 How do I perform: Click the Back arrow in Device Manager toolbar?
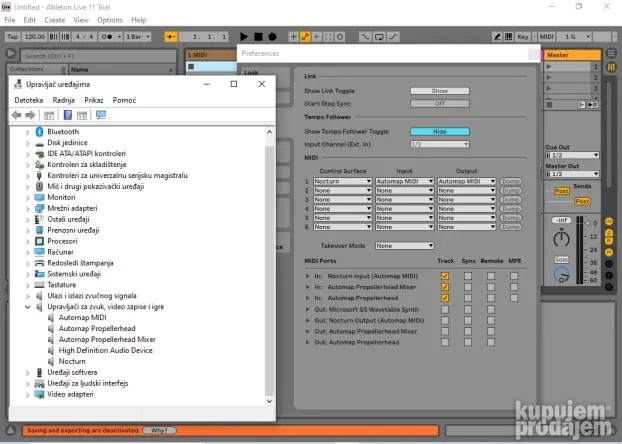point(16,115)
